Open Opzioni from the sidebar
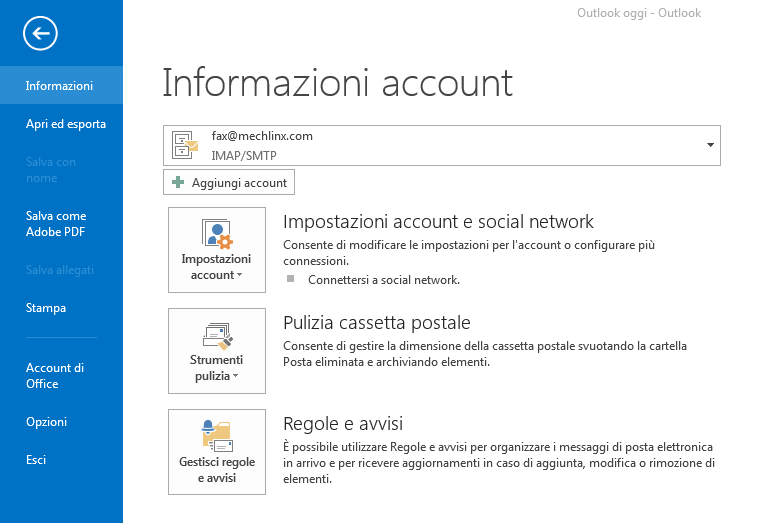Viewport: 773px width, 523px height. click(x=46, y=422)
